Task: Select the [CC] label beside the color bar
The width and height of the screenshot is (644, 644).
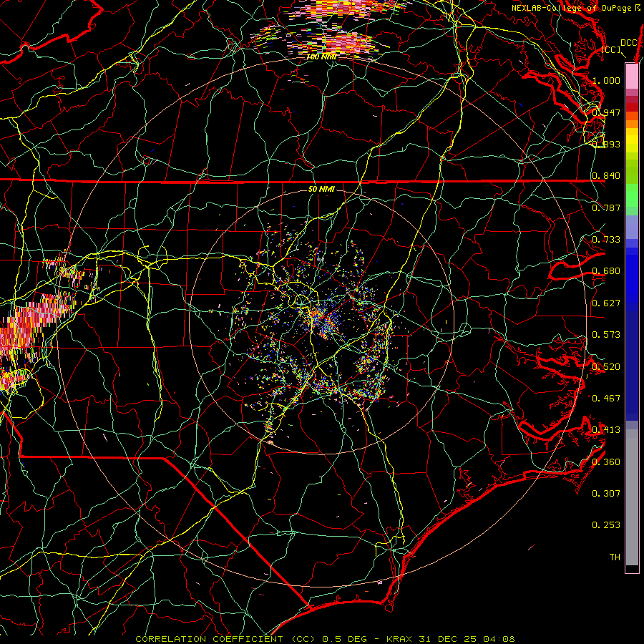Action: pyautogui.click(x=611, y=49)
